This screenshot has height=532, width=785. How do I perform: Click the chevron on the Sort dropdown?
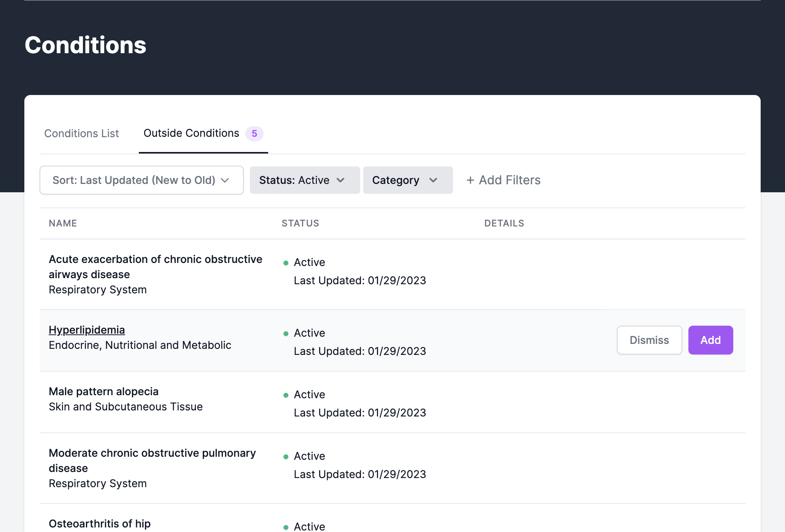225,180
